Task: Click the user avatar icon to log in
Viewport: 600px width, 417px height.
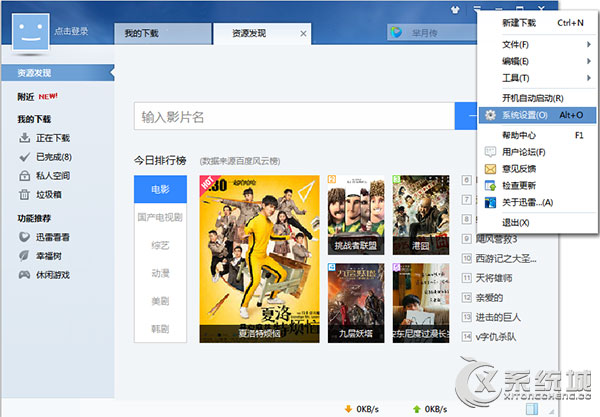Action: tap(31, 33)
